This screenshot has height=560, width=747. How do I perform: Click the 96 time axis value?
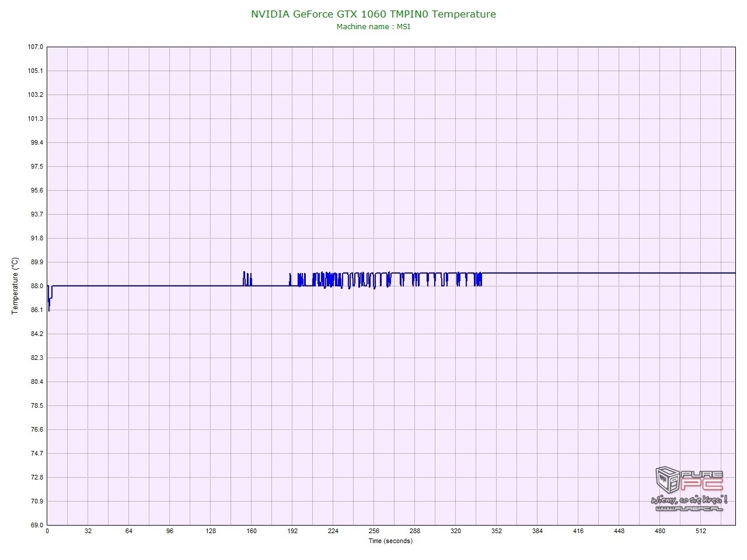click(170, 531)
